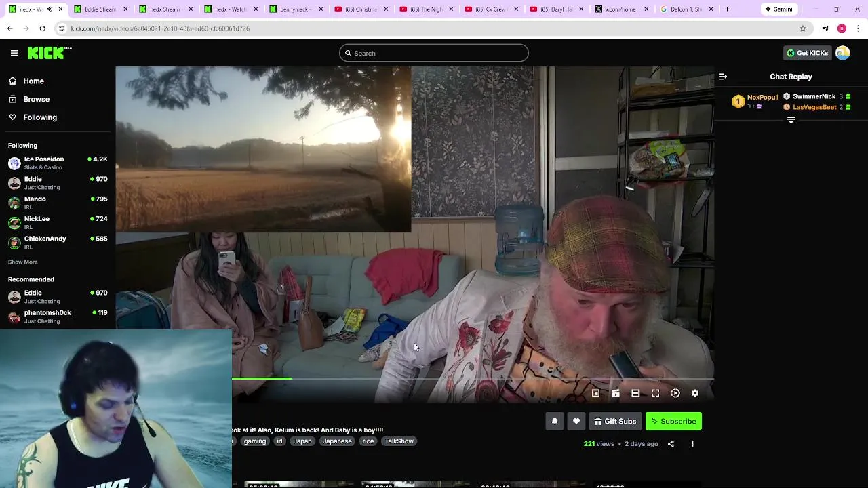The width and height of the screenshot is (868, 488).
Task: Open NickLee channel in sidebar
Action: (x=58, y=222)
